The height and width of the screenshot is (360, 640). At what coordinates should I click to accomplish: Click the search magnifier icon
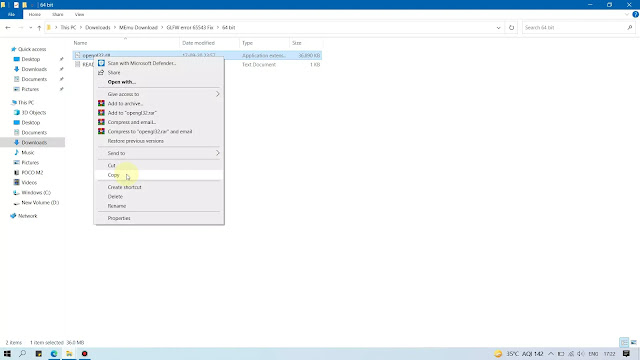[x=630, y=28]
